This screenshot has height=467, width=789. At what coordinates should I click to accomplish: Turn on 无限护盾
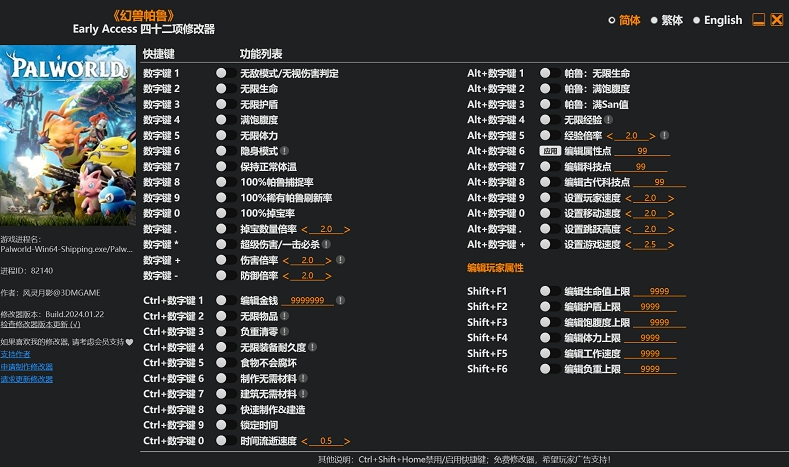point(226,104)
